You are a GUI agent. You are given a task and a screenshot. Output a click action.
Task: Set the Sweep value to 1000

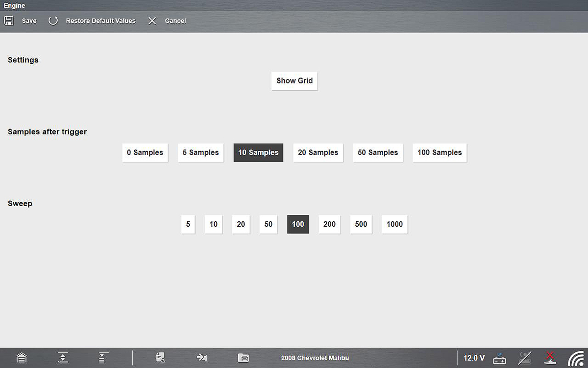tap(394, 224)
